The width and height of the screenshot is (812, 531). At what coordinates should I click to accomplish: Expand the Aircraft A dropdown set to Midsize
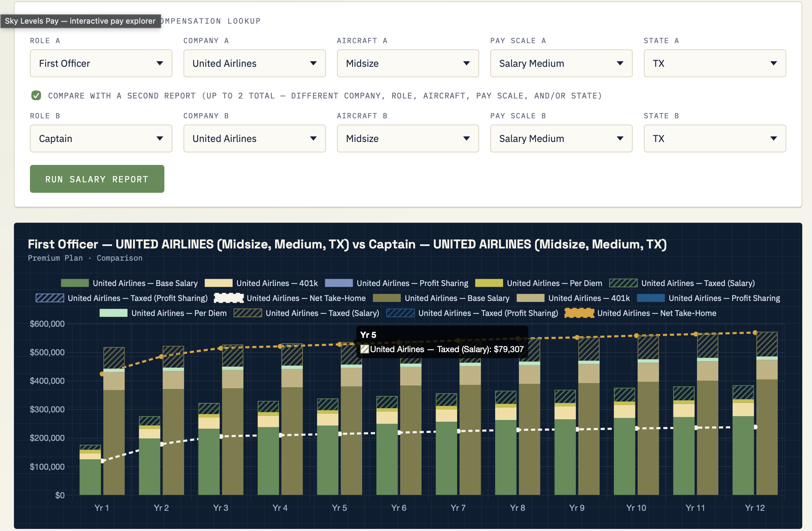(x=408, y=63)
